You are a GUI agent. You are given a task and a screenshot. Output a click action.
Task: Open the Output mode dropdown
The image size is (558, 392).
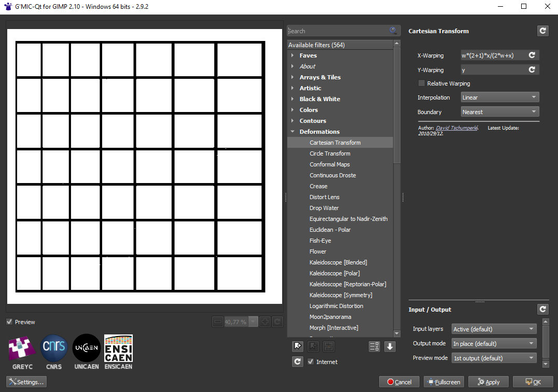click(x=494, y=344)
